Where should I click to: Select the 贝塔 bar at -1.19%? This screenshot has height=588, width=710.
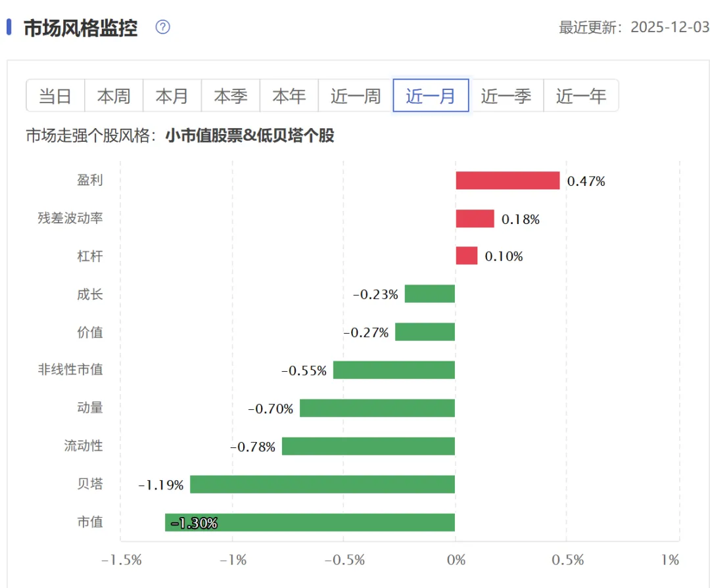[322, 484]
